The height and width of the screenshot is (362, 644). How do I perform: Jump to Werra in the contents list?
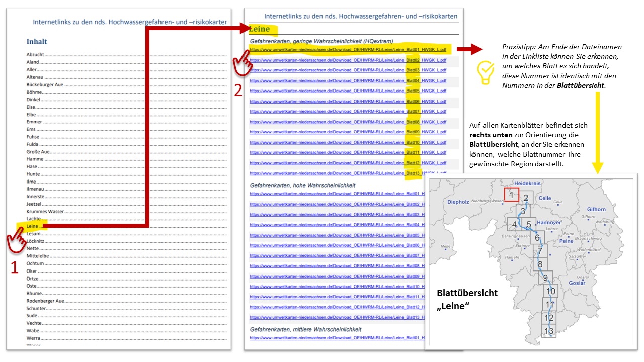point(33,338)
